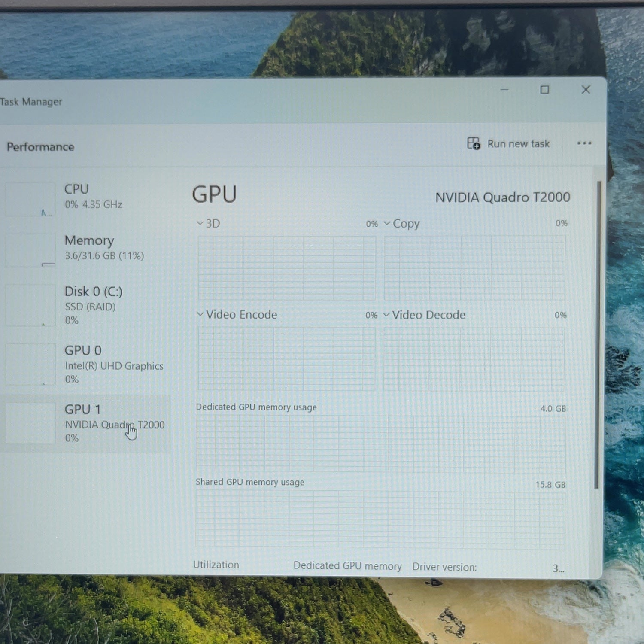The height and width of the screenshot is (644, 644).
Task: Click the Memory mini usage graph thumbnail
Action: 30,250
